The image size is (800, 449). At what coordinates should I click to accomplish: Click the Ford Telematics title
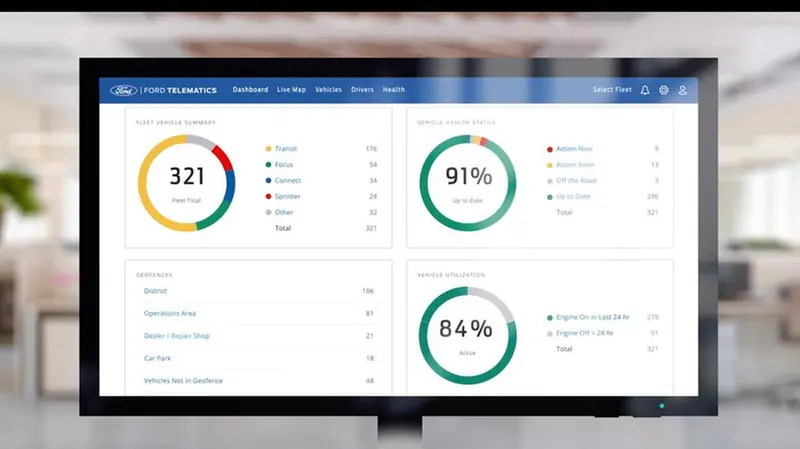click(x=180, y=90)
